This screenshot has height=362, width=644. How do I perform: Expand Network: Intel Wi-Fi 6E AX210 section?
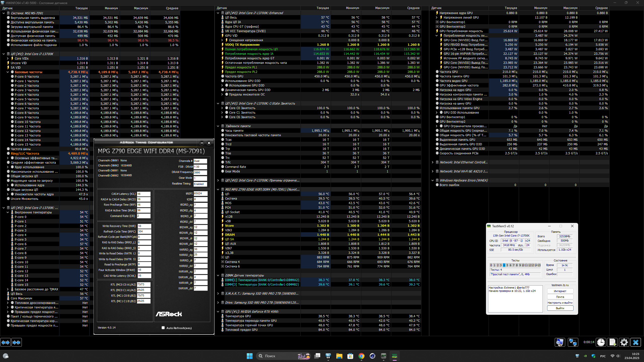pyautogui.click(x=433, y=171)
